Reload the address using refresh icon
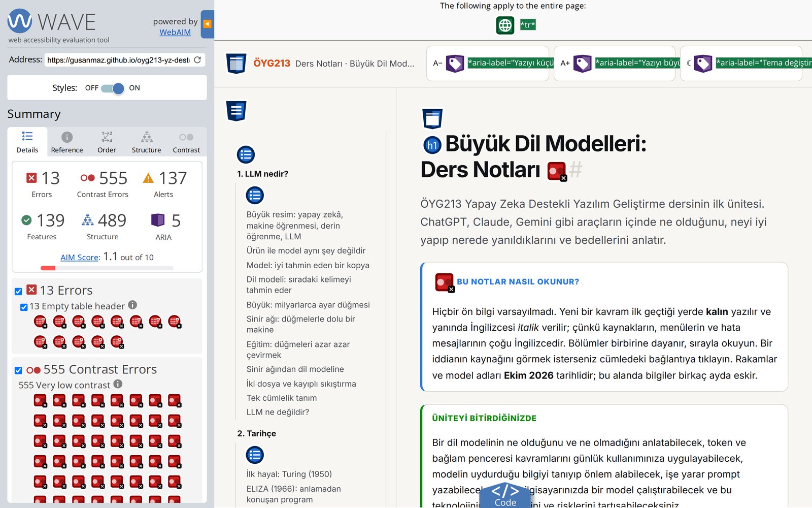 coord(197,60)
